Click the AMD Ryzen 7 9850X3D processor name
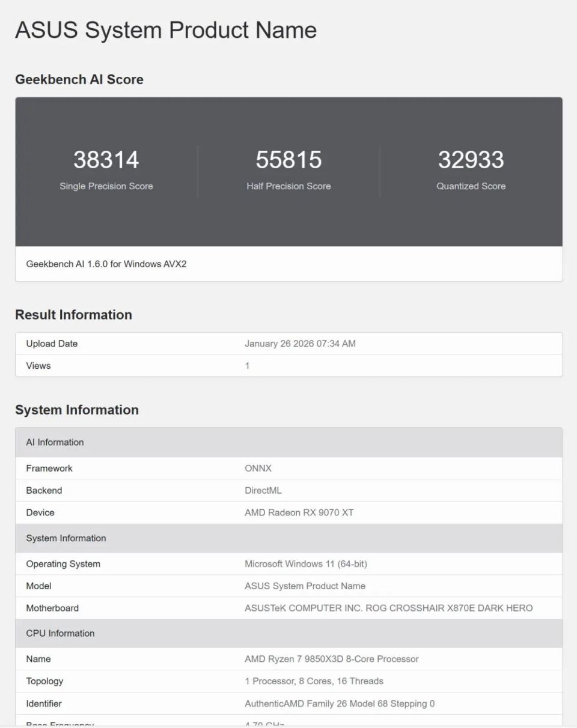The image size is (577, 728). (332, 659)
